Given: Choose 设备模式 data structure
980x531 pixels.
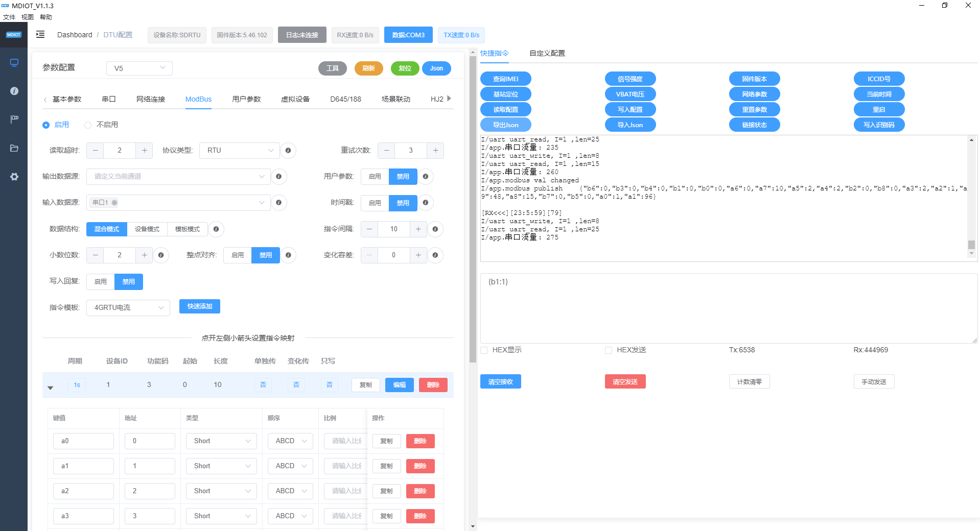Looking at the screenshot, I should coord(147,229).
